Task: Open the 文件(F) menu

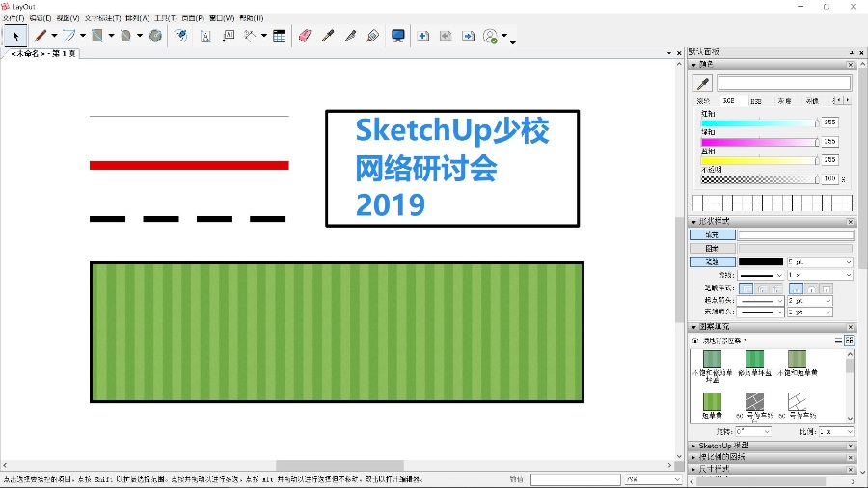Action: click(x=14, y=18)
